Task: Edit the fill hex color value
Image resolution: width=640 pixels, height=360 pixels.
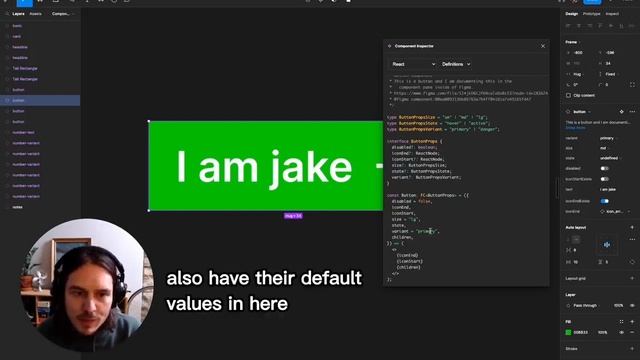Action: (581, 333)
